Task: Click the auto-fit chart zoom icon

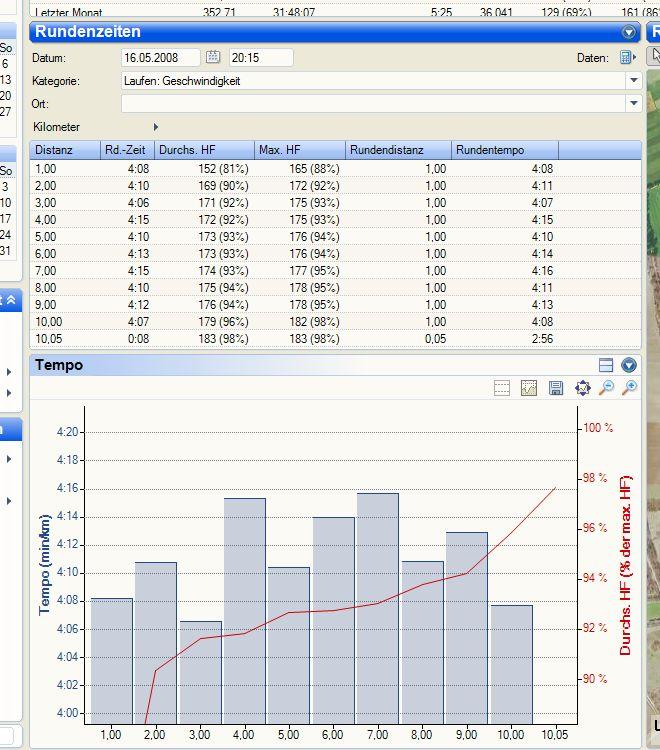Action: pos(583,388)
